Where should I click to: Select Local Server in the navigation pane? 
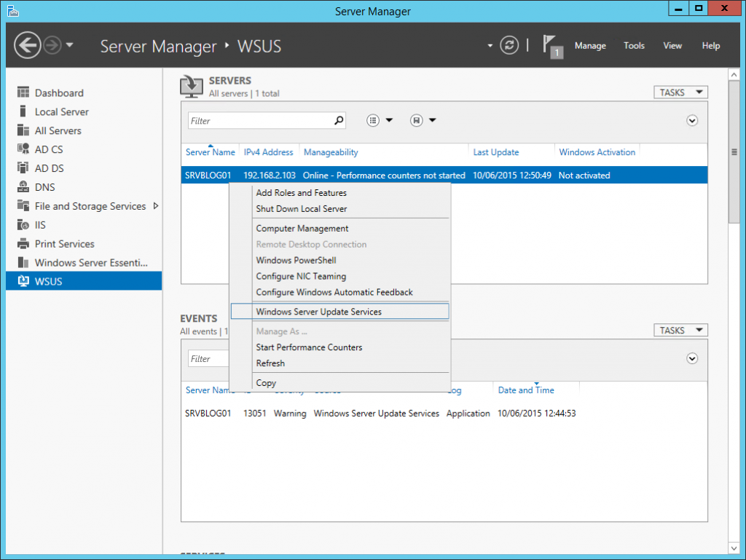click(x=63, y=111)
